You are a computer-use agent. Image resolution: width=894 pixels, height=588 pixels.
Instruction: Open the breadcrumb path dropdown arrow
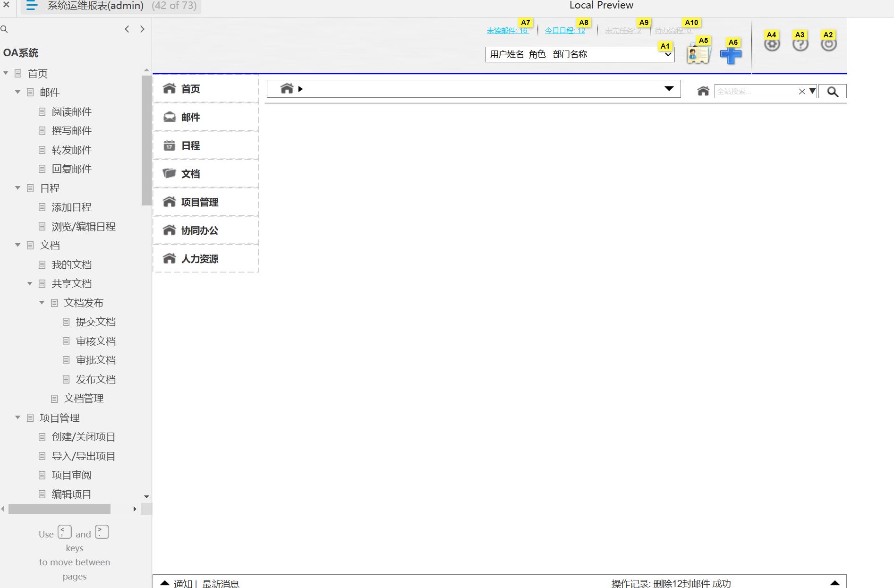point(669,88)
